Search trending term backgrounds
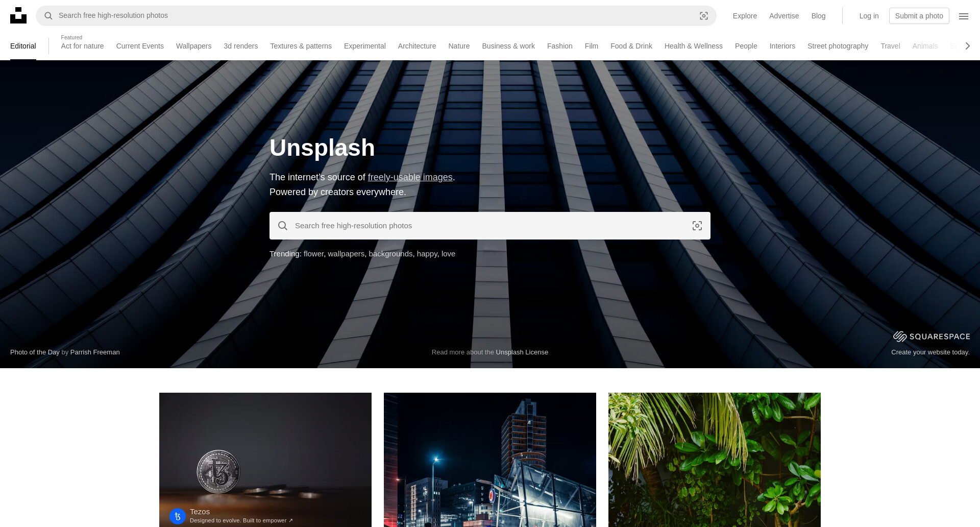Screen dimensions: 980x527 point(390,254)
